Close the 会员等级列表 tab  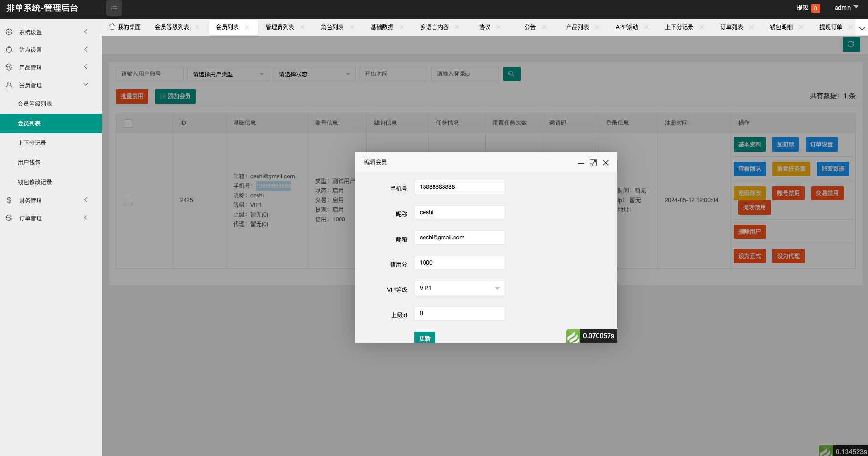(x=197, y=27)
